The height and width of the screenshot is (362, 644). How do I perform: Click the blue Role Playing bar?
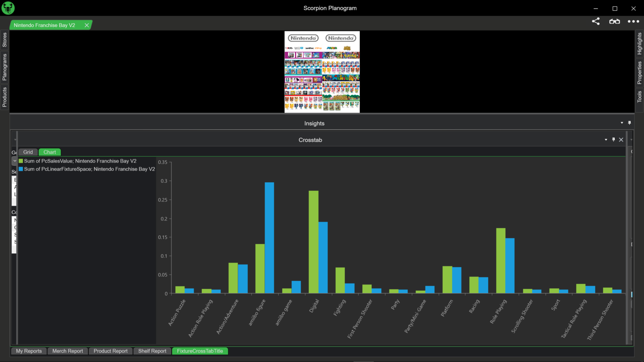click(510, 266)
